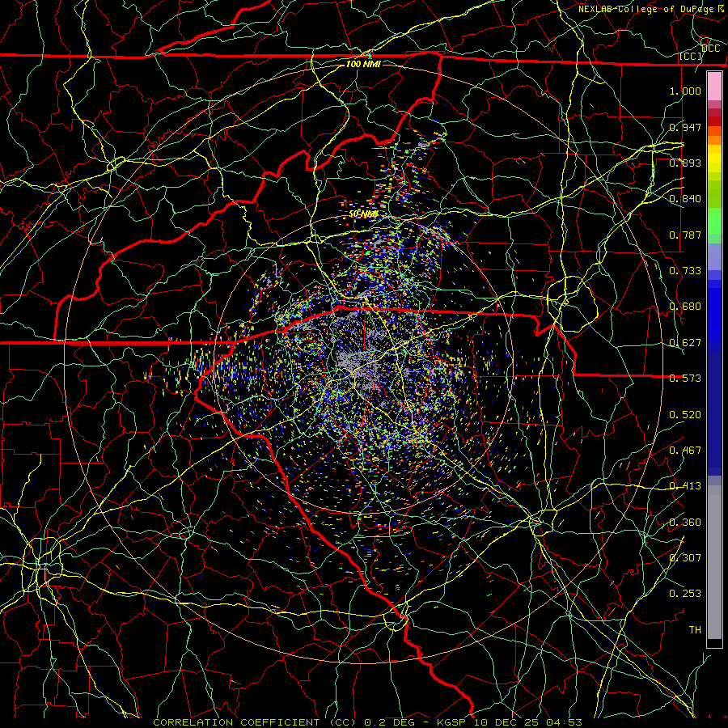Select the 0.520 legend value

pyautogui.click(x=685, y=415)
